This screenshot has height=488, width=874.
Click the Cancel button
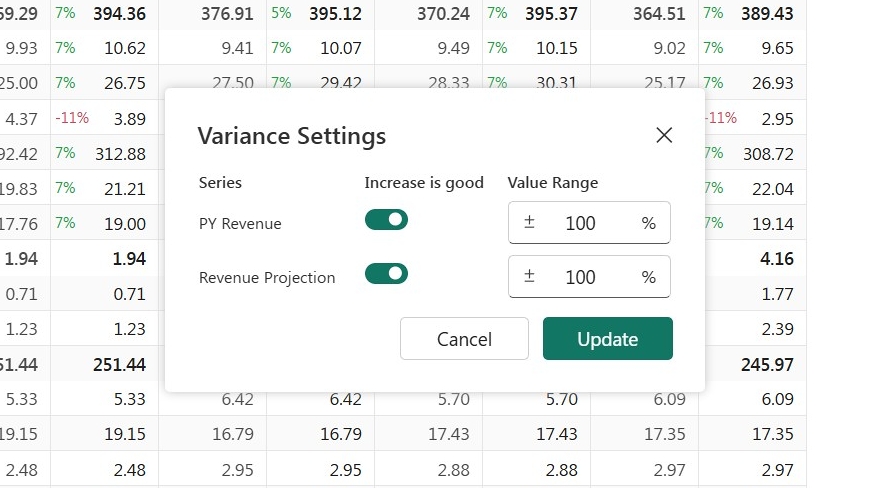(x=464, y=339)
